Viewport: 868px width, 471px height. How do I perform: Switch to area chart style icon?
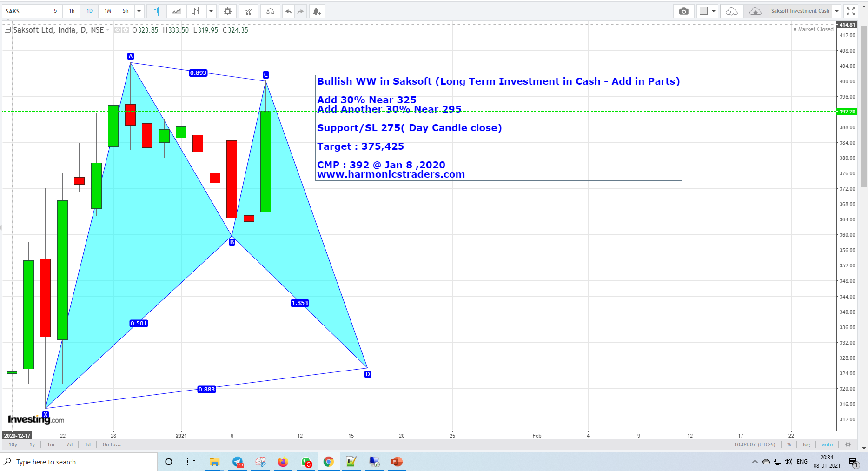pos(177,11)
